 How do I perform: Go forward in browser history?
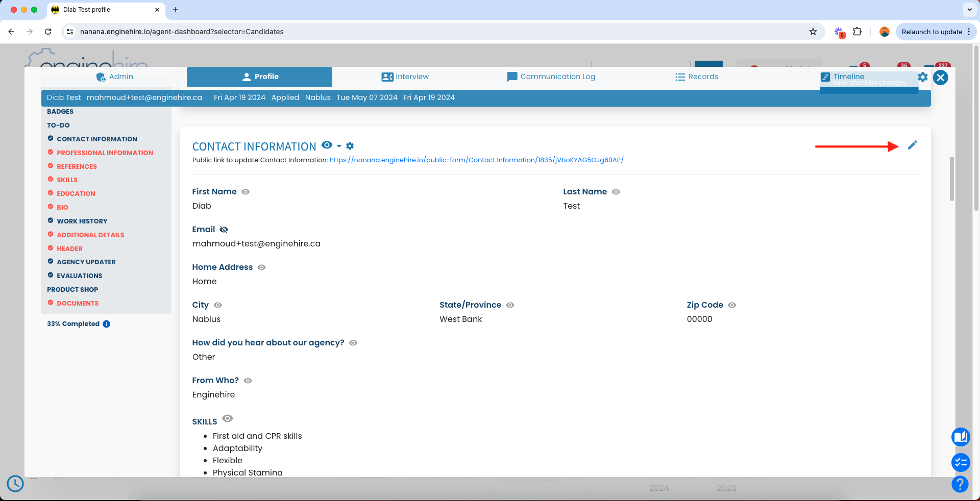pyautogui.click(x=30, y=32)
